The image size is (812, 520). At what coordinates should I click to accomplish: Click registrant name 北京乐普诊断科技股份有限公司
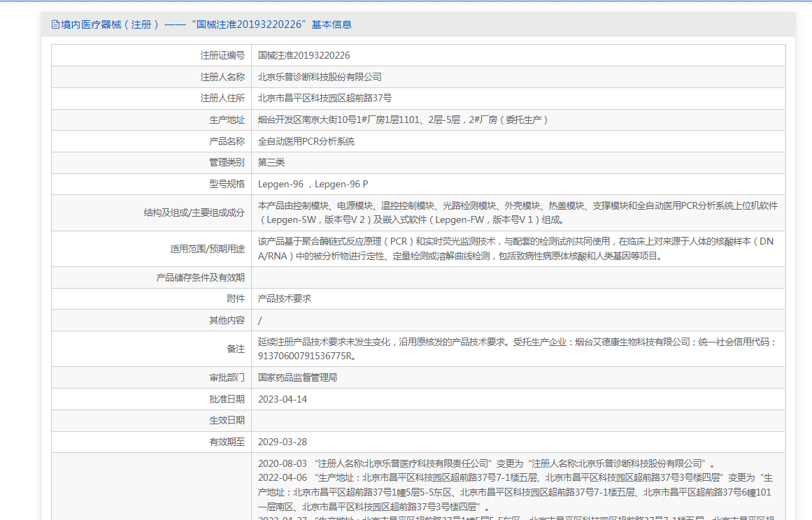coord(320,77)
